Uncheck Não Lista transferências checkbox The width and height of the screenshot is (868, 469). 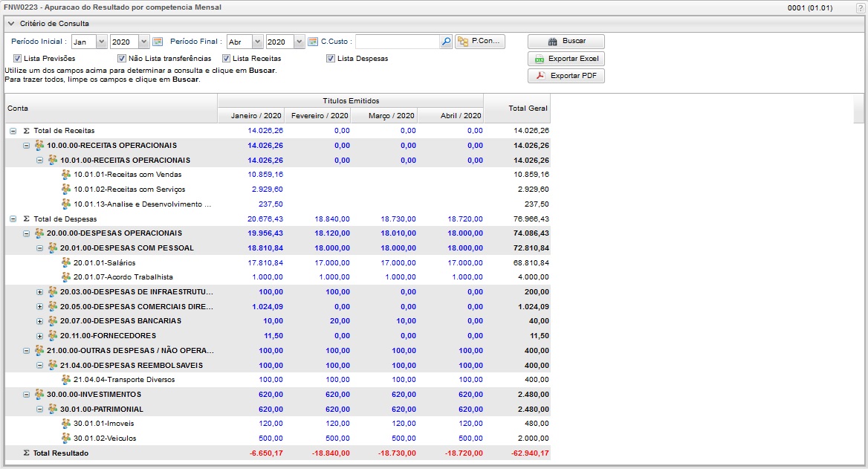click(122, 59)
